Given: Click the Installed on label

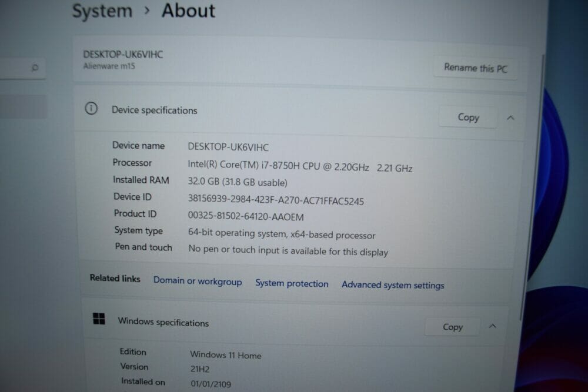Looking at the screenshot, I should tap(143, 381).
